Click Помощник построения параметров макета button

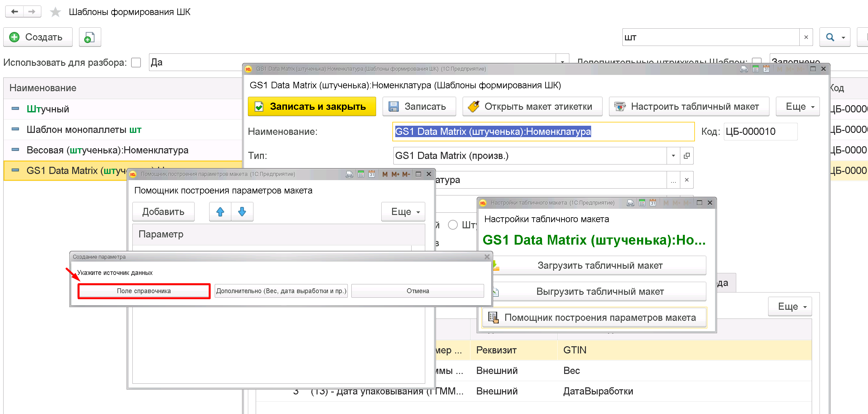(x=594, y=318)
